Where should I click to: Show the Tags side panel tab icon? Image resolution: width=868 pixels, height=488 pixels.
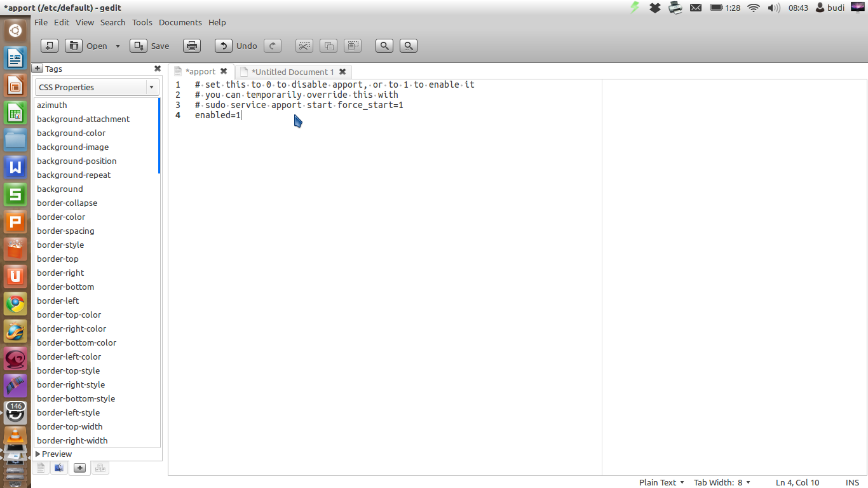point(79,468)
